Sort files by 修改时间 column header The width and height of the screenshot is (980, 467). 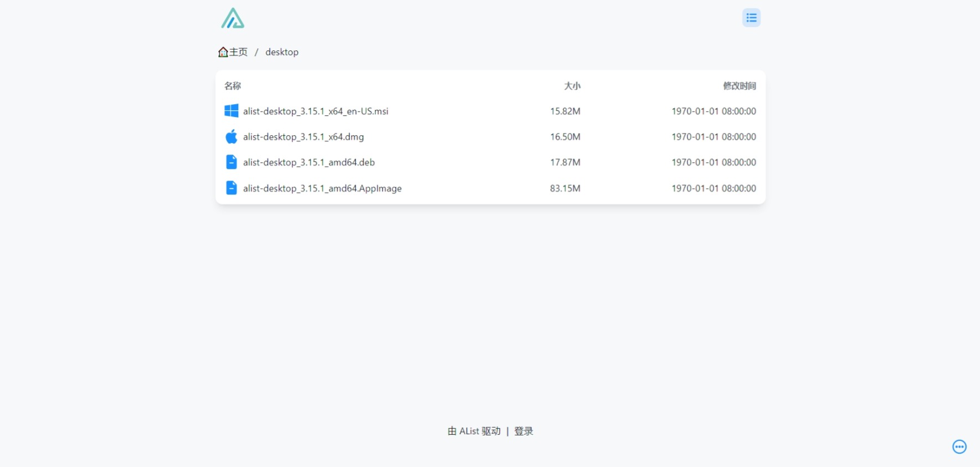click(x=740, y=86)
